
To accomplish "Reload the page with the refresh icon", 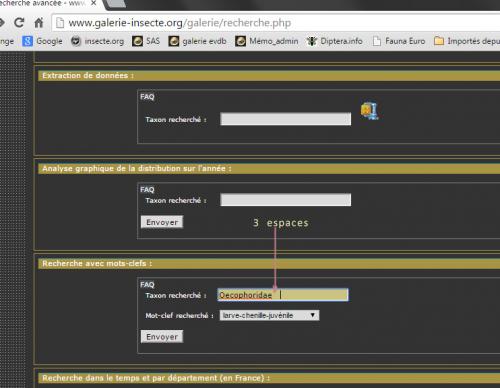I will 19,23.
